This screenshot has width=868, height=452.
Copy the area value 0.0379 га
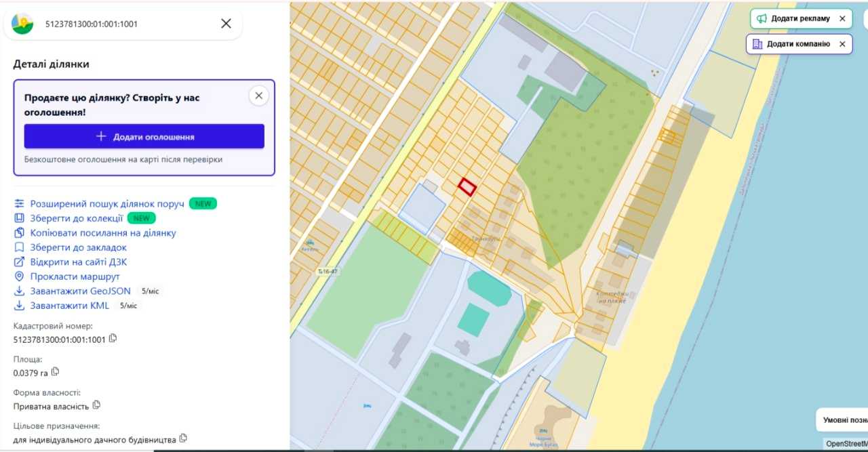pyautogui.click(x=55, y=371)
